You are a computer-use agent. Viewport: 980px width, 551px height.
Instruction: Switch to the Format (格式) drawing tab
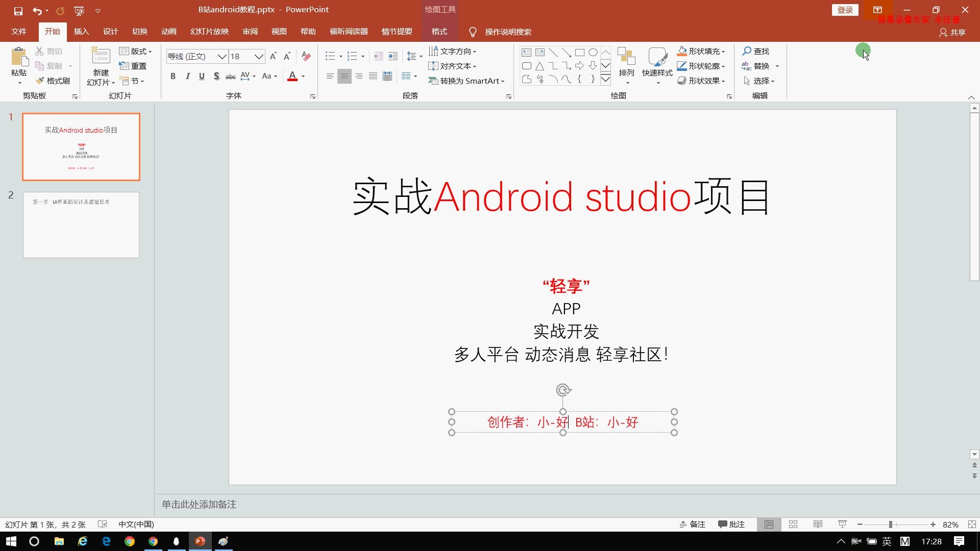[439, 32]
